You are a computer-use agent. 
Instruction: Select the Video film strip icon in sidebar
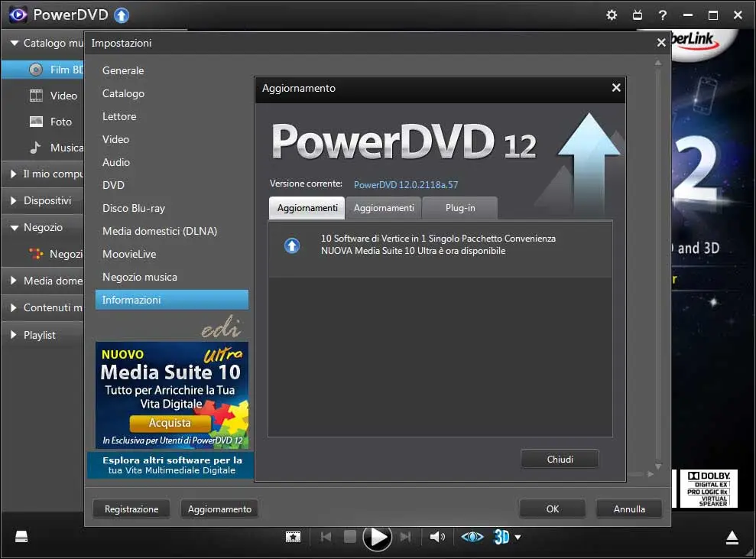coord(36,96)
